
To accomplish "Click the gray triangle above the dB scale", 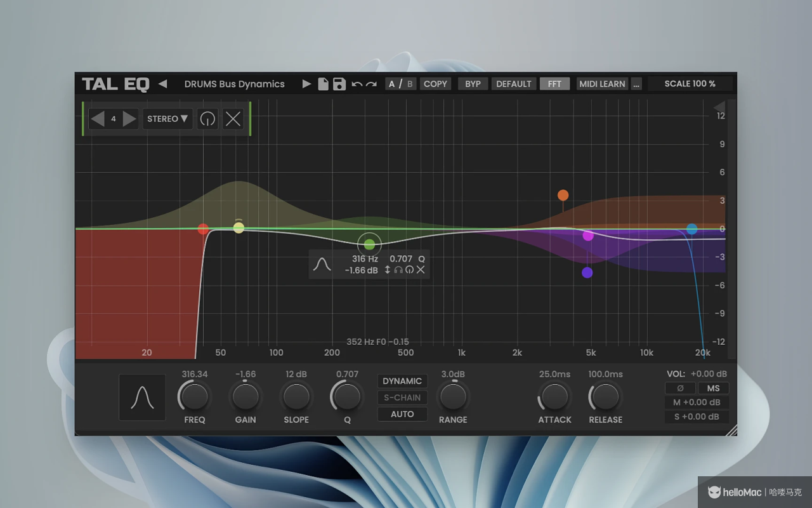I will 719,107.
